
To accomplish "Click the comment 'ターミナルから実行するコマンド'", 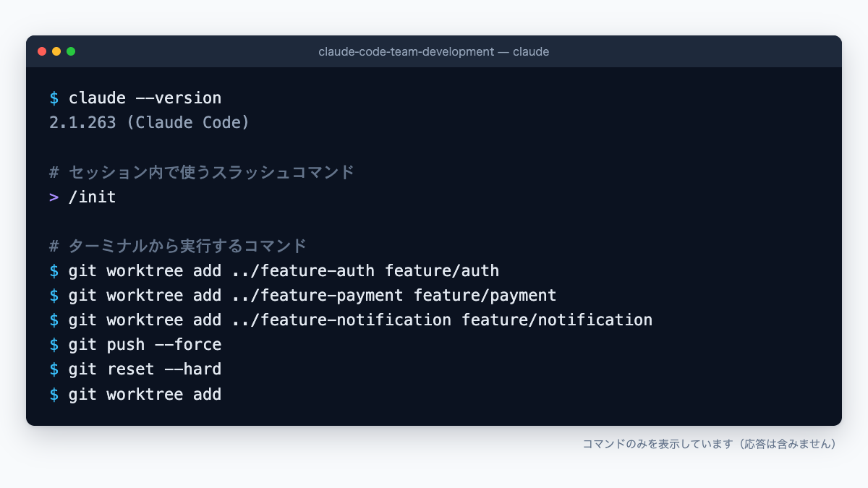I will (x=178, y=246).
